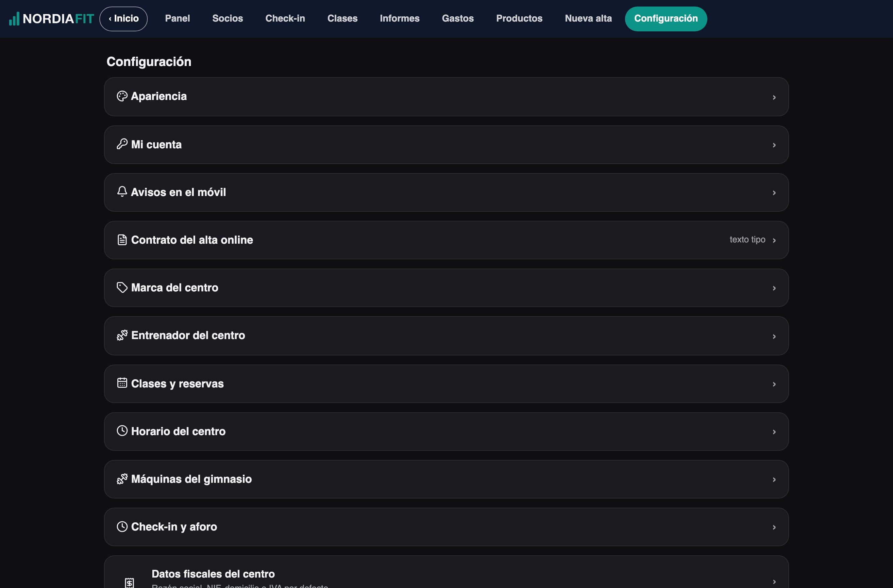Open the Informes tab
893x588 pixels.
pos(400,18)
